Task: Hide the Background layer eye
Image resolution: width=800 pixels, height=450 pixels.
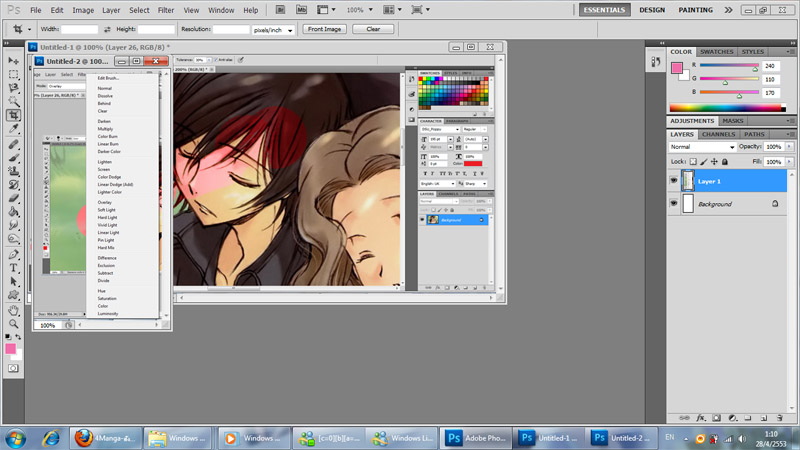Action: coord(673,203)
